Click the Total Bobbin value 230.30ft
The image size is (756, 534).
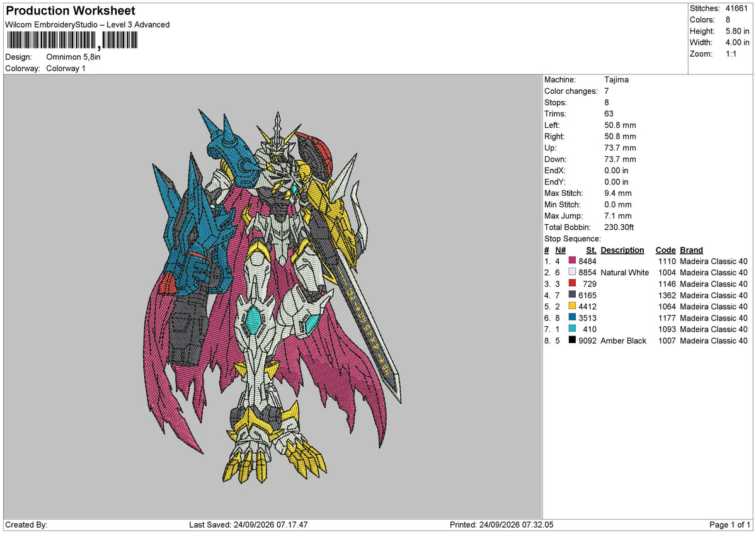pos(620,227)
